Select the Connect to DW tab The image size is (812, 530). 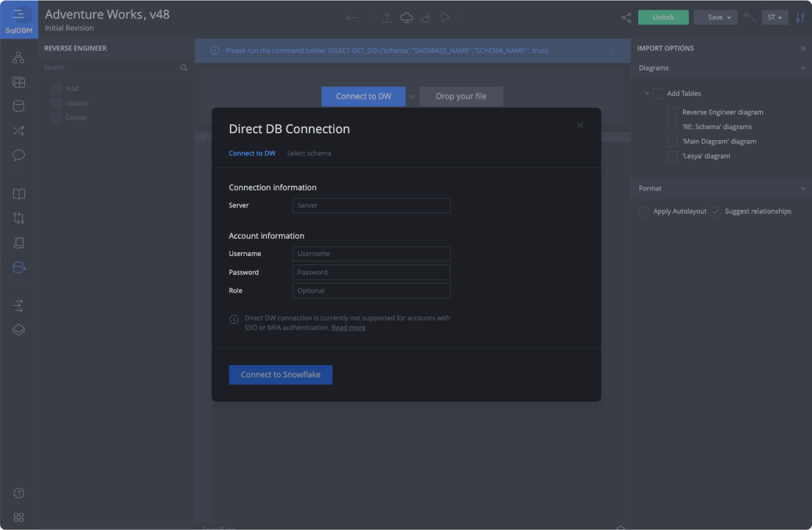pyautogui.click(x=252, y=153)
